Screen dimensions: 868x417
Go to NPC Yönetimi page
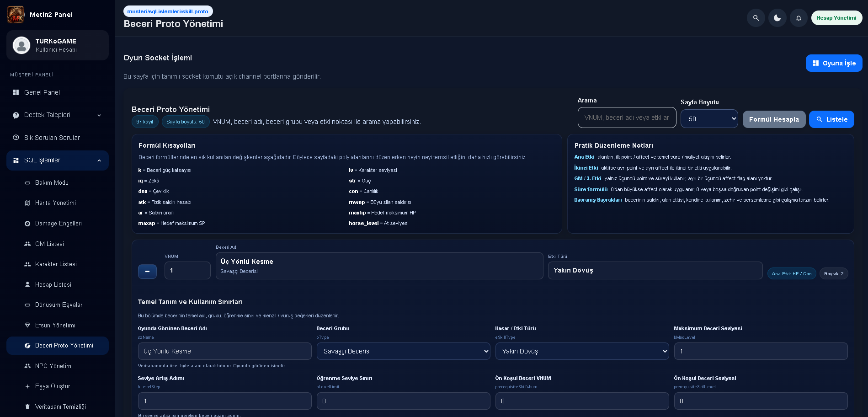point(58,366)
